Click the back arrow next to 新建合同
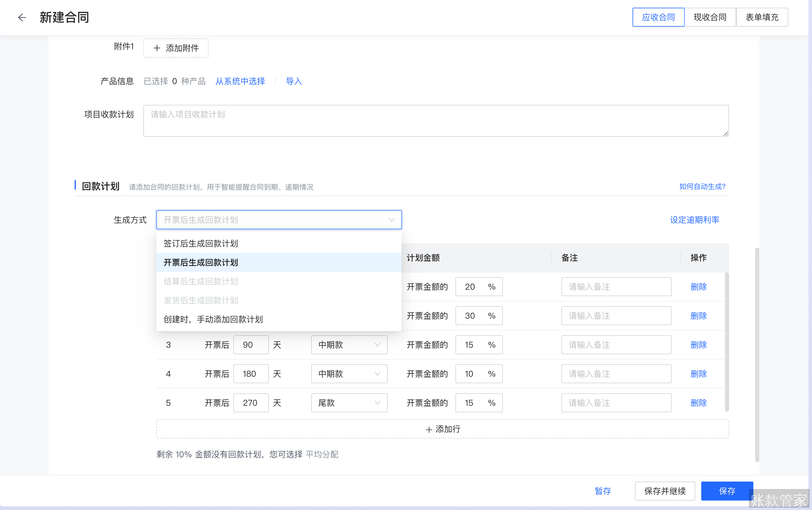 point(22,17)
